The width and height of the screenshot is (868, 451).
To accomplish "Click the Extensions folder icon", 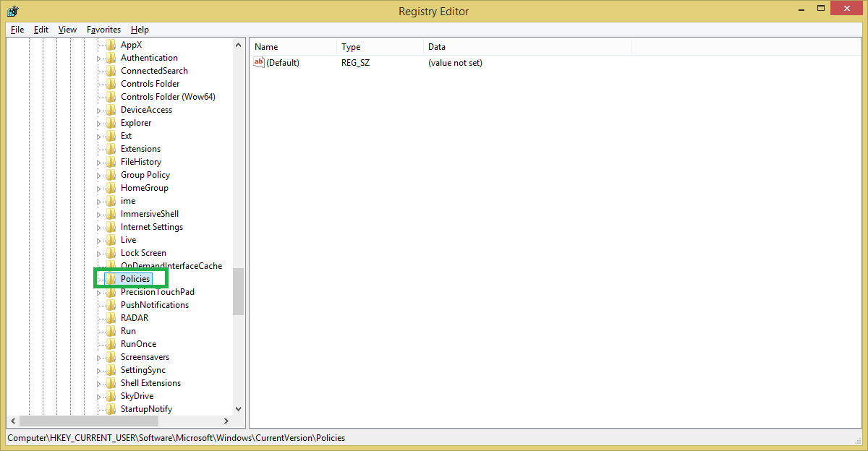I will (111, 149).
